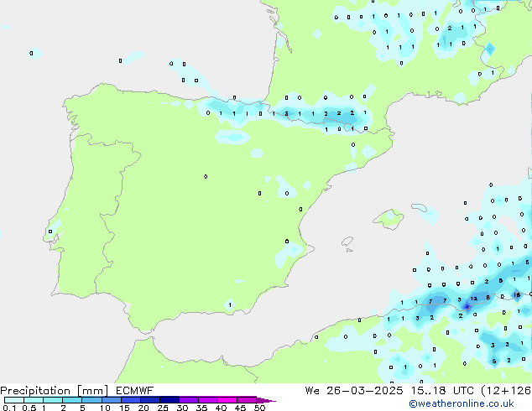Click the legend label '30'
The height and width of the screenshot is (411, 532).
tap(182, 408)
